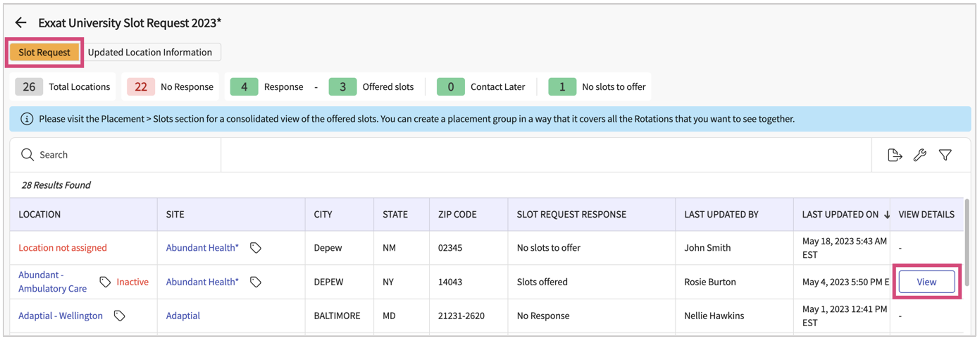Sort by Last Updated On arrow
980x340 pixels.
(x=887, y=215)
